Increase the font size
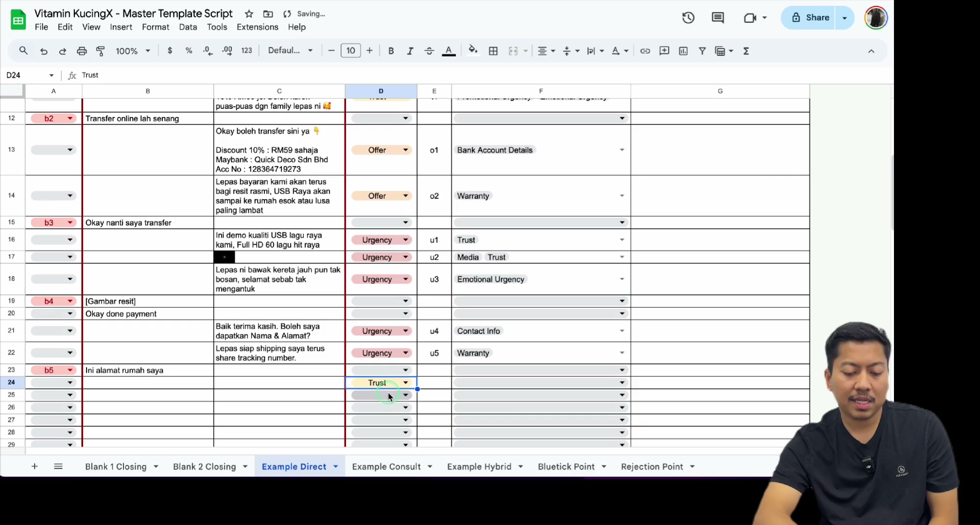Screen dimensions: 980x525 coord(369,51)
